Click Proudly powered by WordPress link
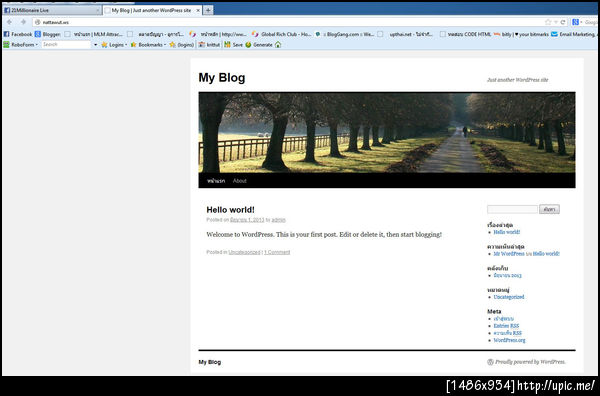Screen dimensions: 600x396 point(526,362)
